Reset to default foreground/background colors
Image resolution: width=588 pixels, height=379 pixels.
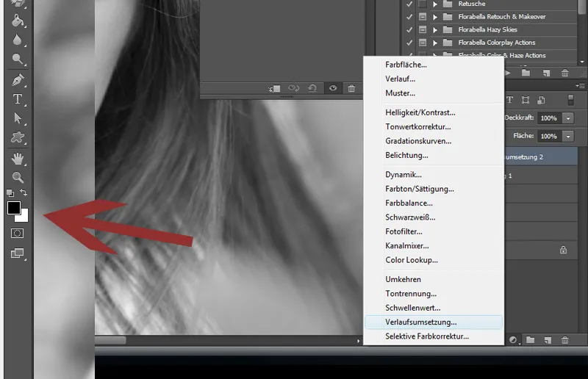pos(10,193)
